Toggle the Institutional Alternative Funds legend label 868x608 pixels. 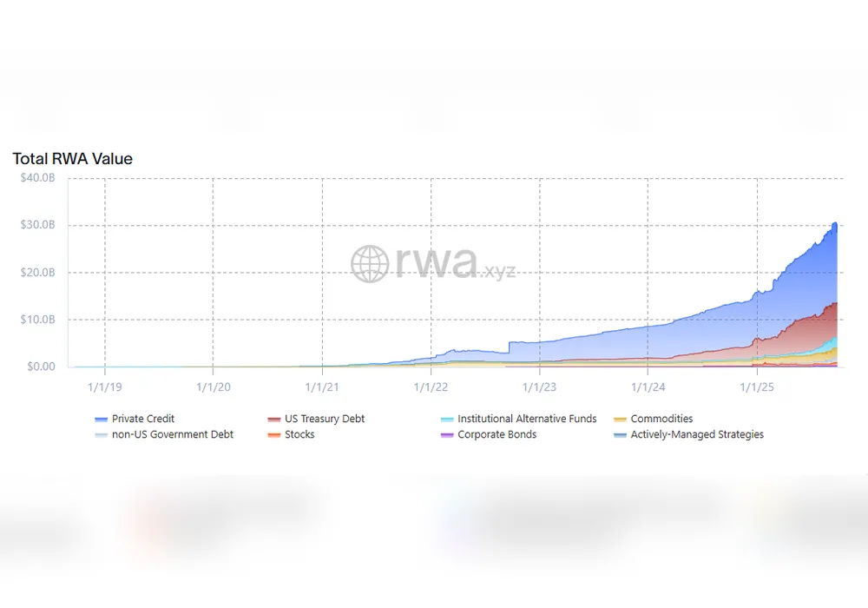[x=527, y=419]
